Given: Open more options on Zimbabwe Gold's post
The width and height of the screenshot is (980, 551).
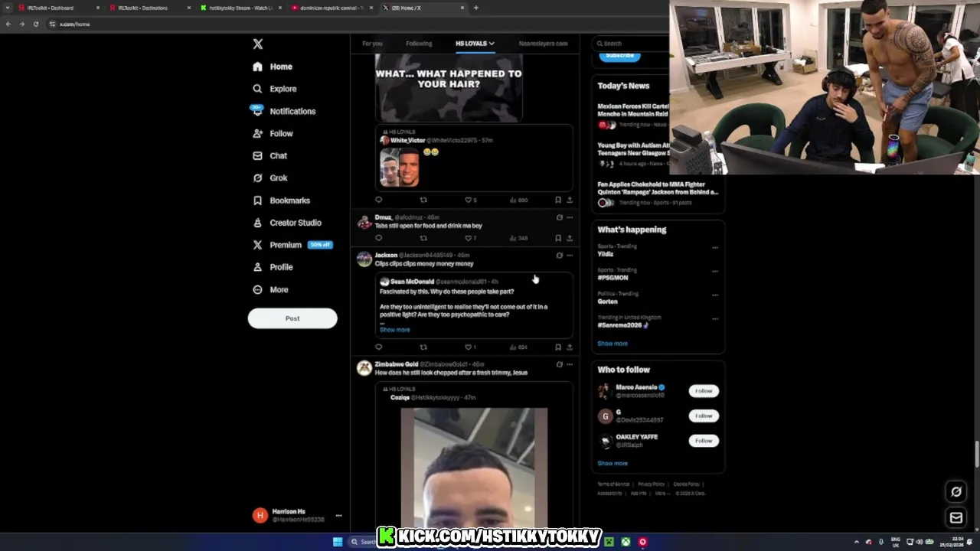Looking at the screenshot, I should tap(569, 364).
